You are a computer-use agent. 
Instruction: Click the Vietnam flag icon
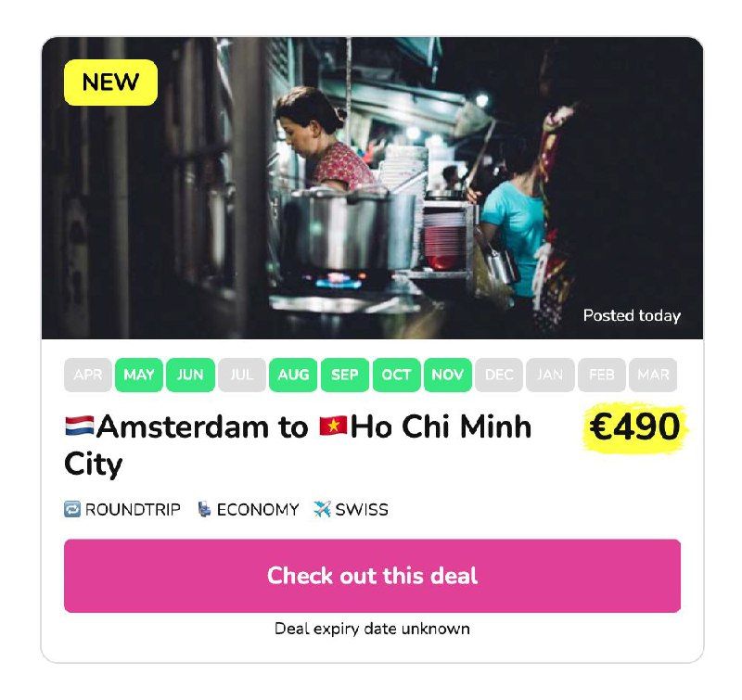pyautogui.click(x=333, y=426)
